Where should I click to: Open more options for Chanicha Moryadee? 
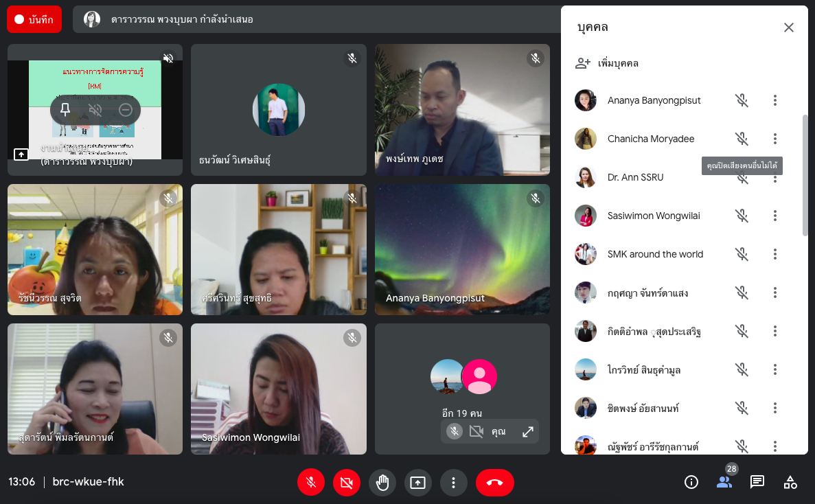(774, 139)
